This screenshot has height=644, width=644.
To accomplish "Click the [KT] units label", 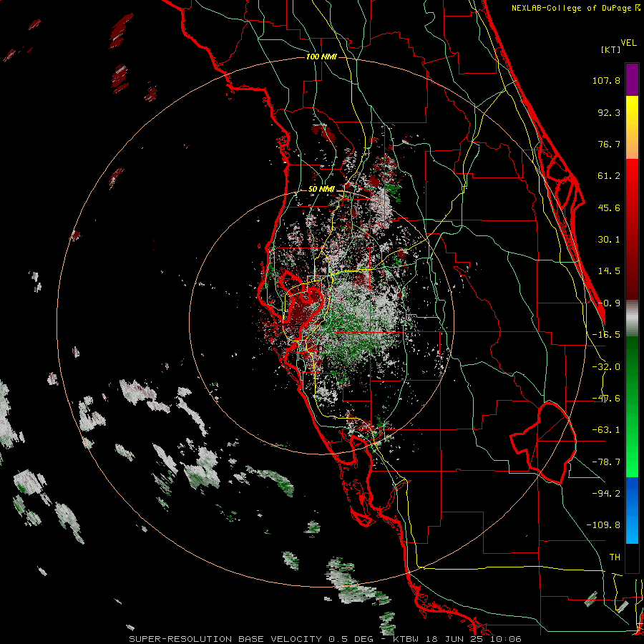I will 610,49.
